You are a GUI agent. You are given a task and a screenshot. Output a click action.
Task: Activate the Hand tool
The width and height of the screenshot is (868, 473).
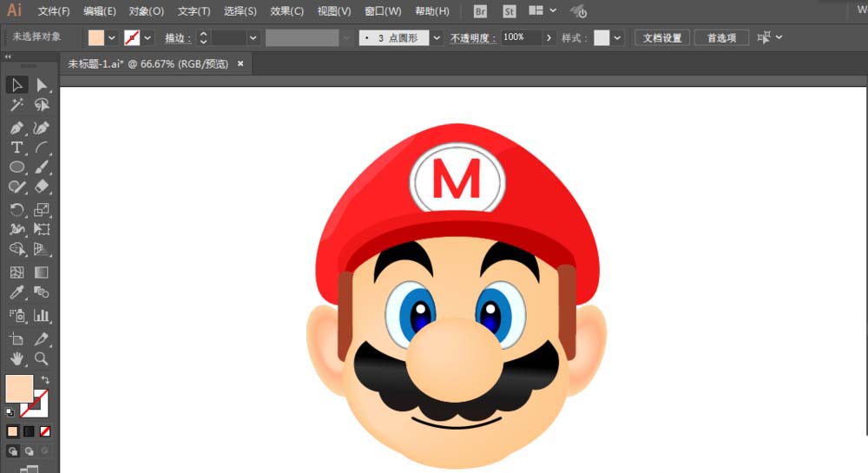[16, 358]
